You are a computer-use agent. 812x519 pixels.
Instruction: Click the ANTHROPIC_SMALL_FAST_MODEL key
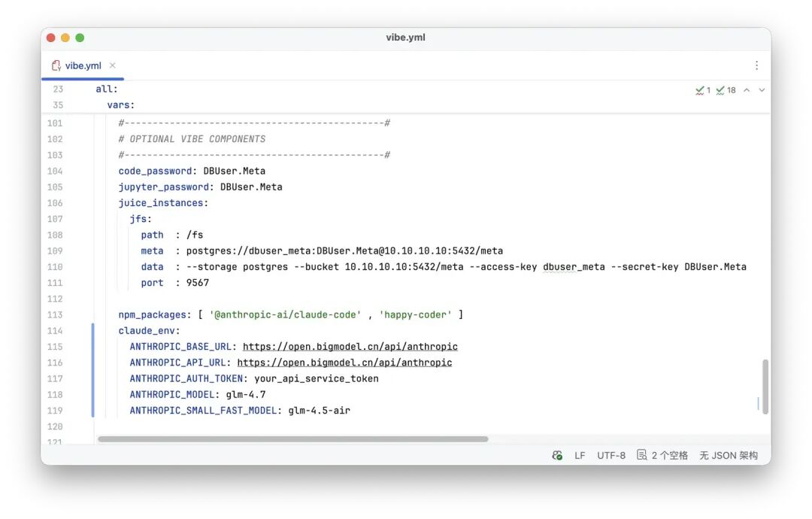203,411
